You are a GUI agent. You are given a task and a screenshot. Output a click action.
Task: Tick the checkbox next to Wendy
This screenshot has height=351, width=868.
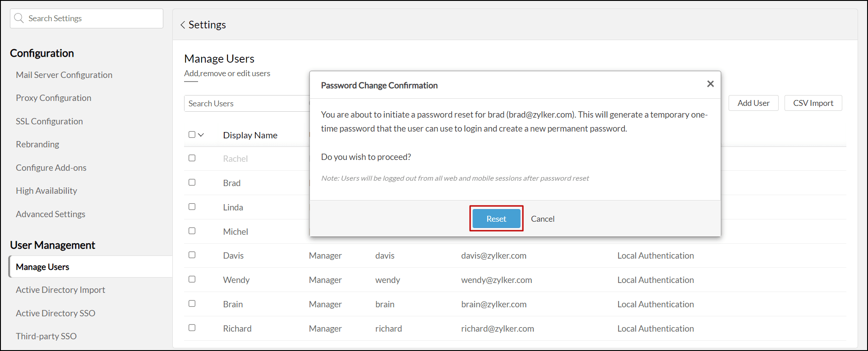[x=192, y=279]
